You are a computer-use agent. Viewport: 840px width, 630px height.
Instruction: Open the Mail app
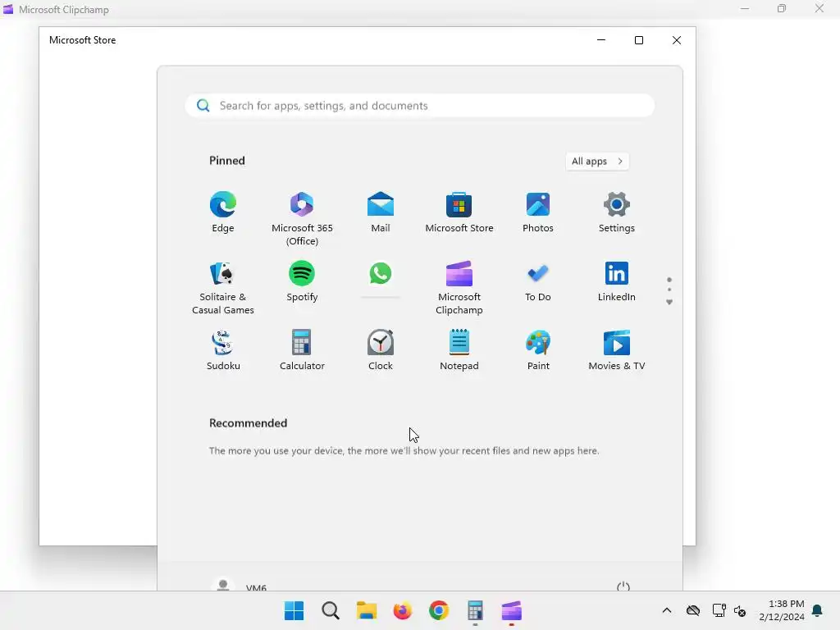(381, 212)
